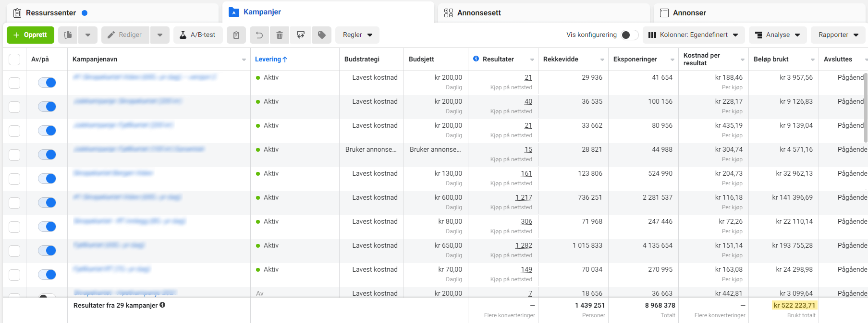
Task: Click the Kampanjer folder icon
Action: click(234, 12)
